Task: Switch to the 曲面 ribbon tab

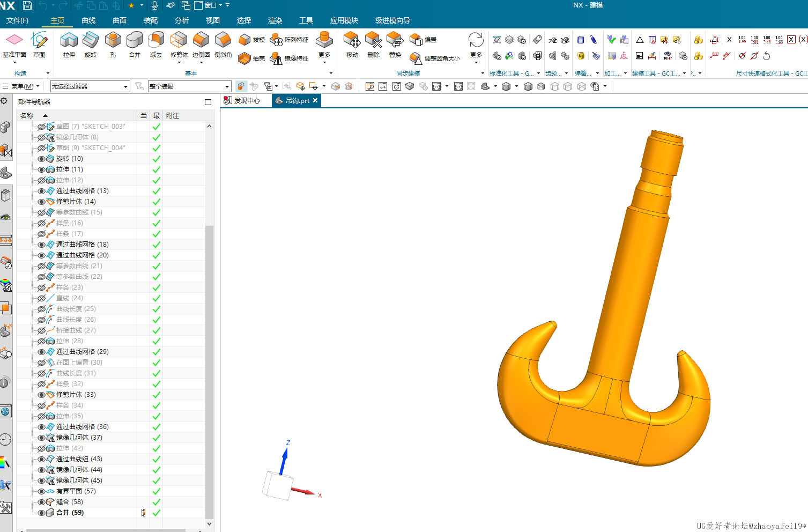Action: click(x=120, y=20)
